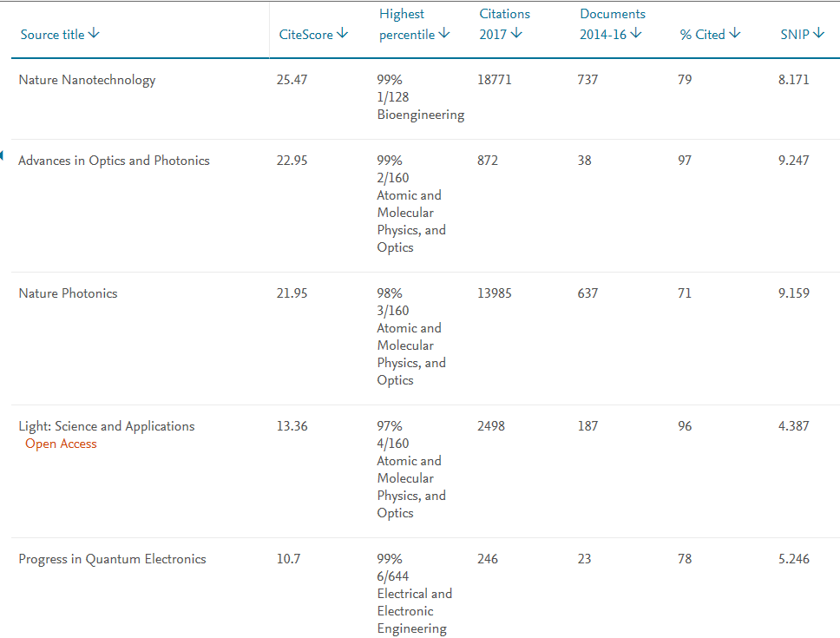The image size is (840, 638).
Task: Click the SNIP sort arrow icon
Action: [818, 34]
